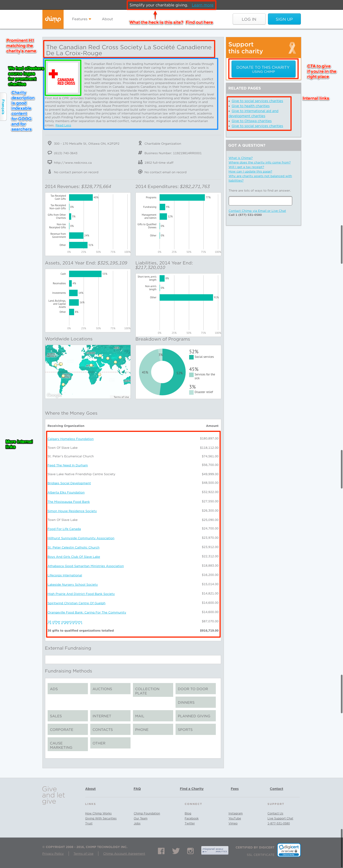Click the contact email at-sign icon

140,172
